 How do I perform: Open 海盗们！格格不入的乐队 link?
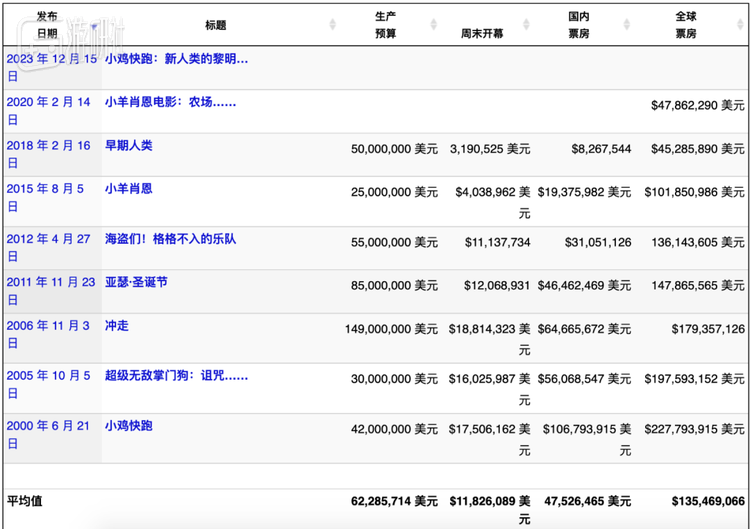pyautogui.click(x=170, y=239)
